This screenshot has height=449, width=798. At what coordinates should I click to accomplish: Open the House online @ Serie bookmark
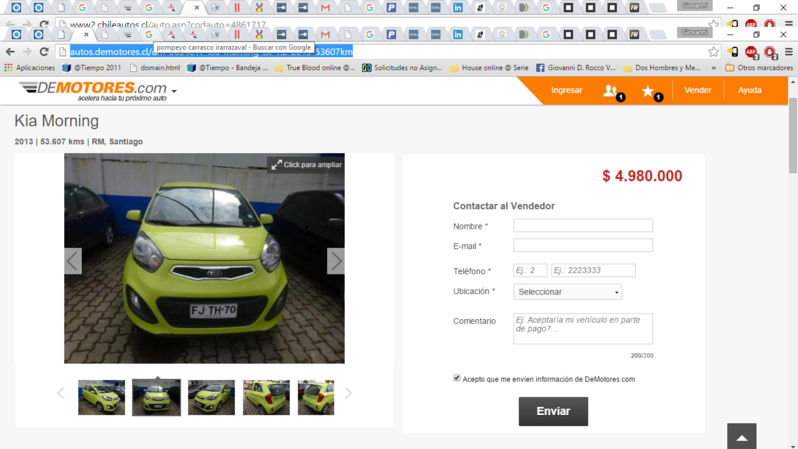point(490,68)
